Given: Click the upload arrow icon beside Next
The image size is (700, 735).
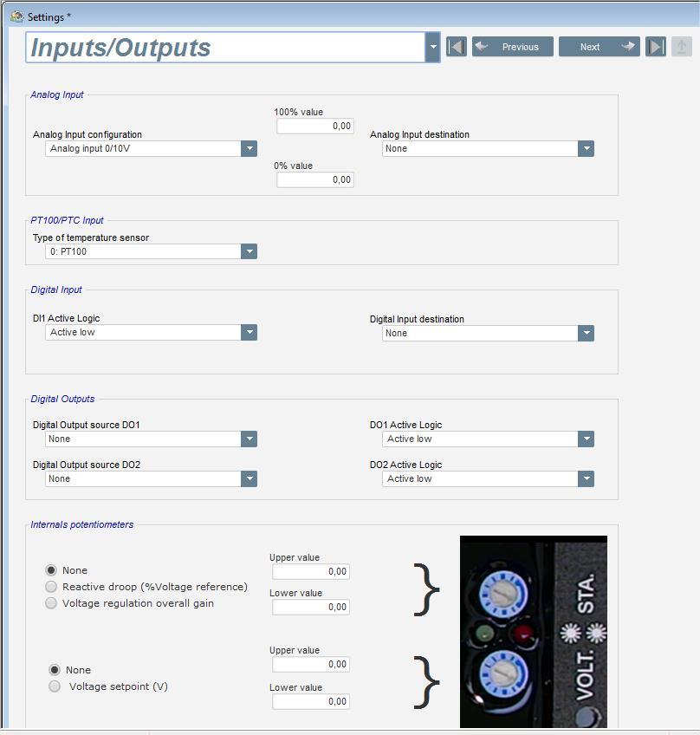Looking at the screenshot, I should pyautogui.click(x=682, y=47).
